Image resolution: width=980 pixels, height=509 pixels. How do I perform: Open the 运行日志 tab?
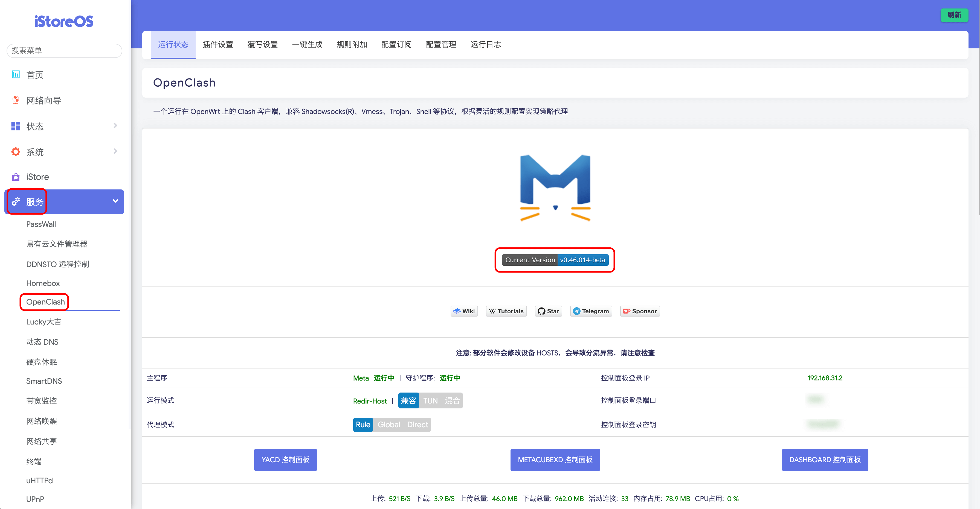(485, 45)
